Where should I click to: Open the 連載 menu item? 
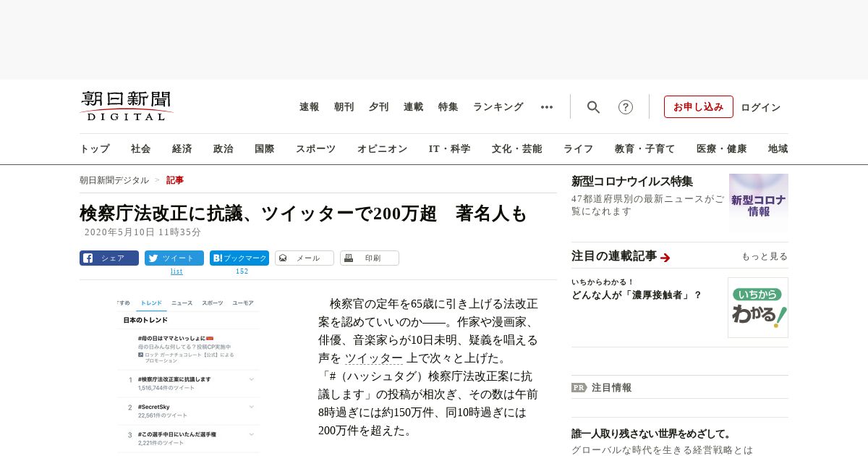tap(414, 107)
